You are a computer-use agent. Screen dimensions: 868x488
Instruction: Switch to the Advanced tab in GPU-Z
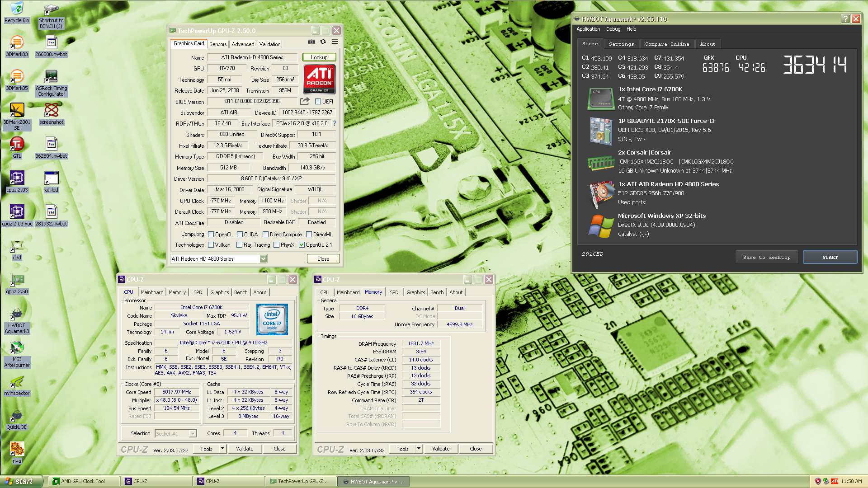tap(243, 44)
